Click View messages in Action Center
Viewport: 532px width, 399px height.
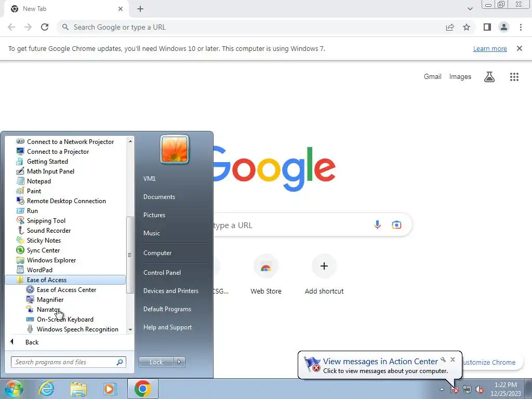[380, 362]
